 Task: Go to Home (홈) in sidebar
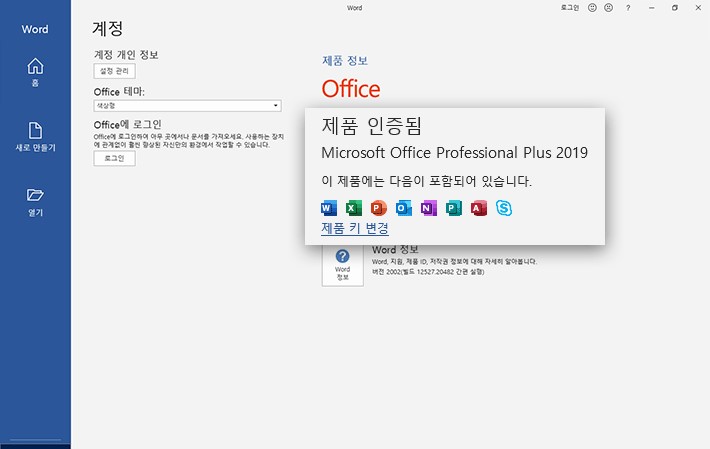35,72
